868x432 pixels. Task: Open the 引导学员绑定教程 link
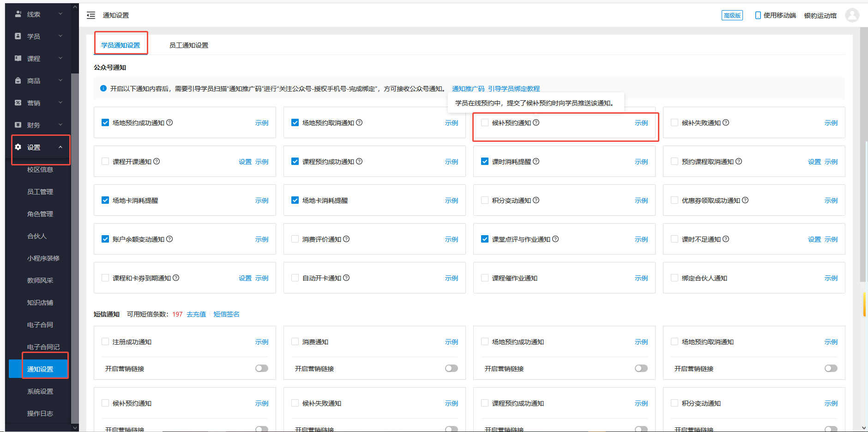coord(514,89)
